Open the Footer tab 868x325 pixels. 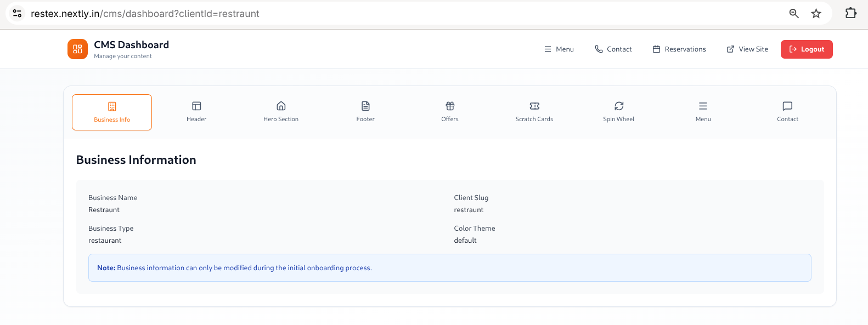[365, 112]
